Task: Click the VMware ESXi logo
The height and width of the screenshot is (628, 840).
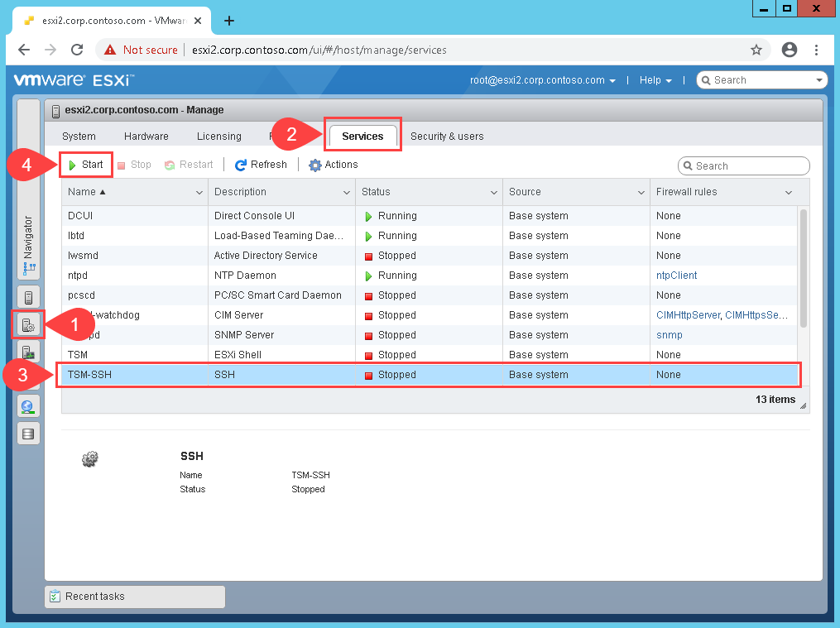Action: tap(74, 80)
